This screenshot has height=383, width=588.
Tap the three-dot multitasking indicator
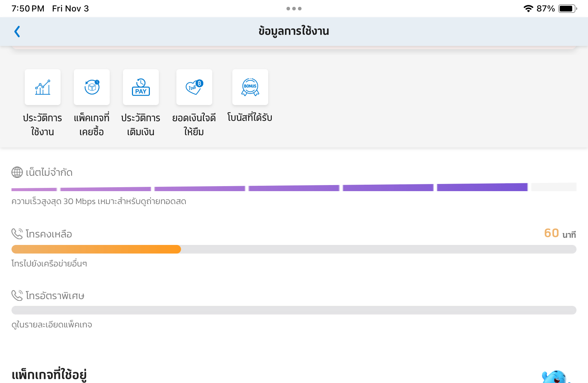tap(294, 9)
